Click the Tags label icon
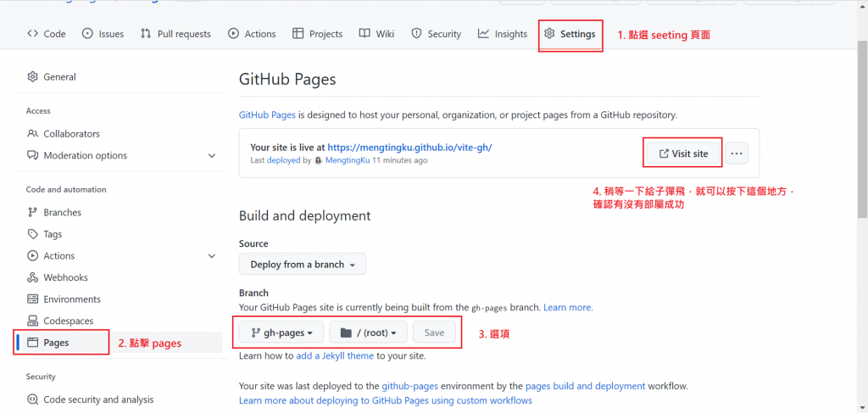868x413 pixels. (x=33, y=234)
